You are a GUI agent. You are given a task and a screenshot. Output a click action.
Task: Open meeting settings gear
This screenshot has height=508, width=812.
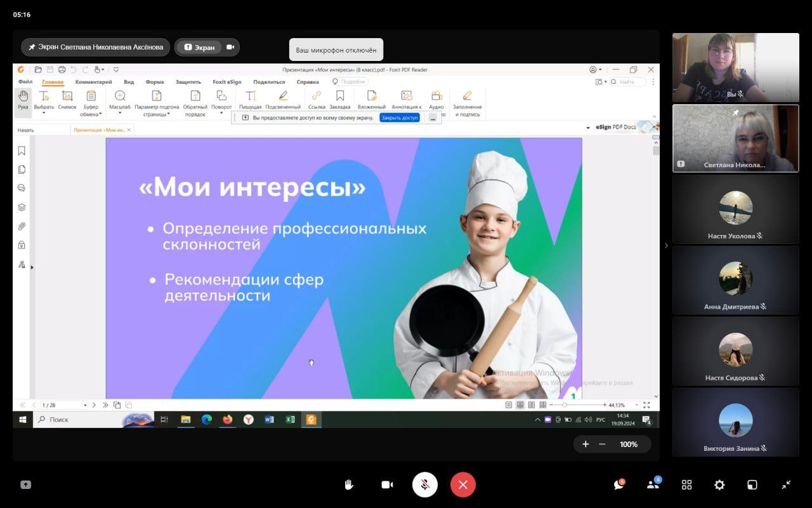[719, 485]
